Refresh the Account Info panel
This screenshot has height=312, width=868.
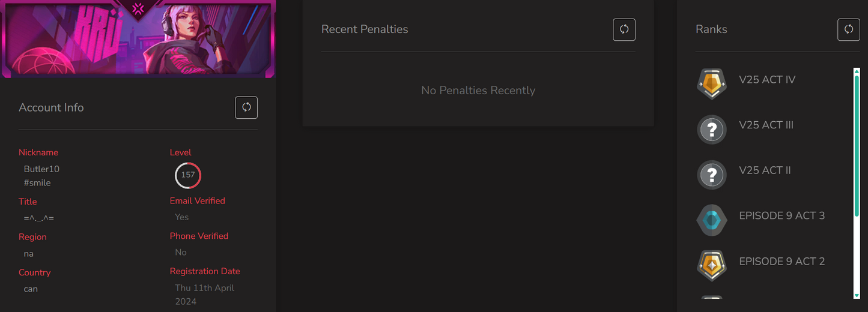pyautogui.click(x=246, y=107)
